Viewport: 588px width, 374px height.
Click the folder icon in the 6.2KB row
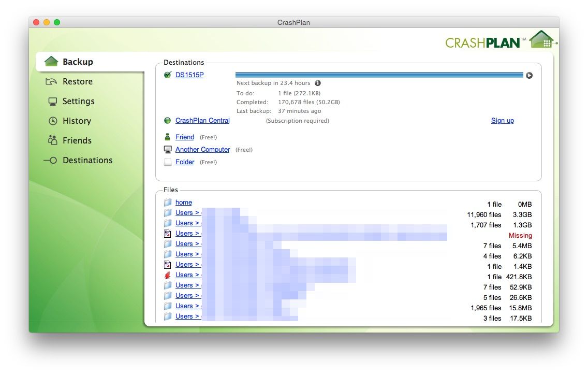[168, 254]
